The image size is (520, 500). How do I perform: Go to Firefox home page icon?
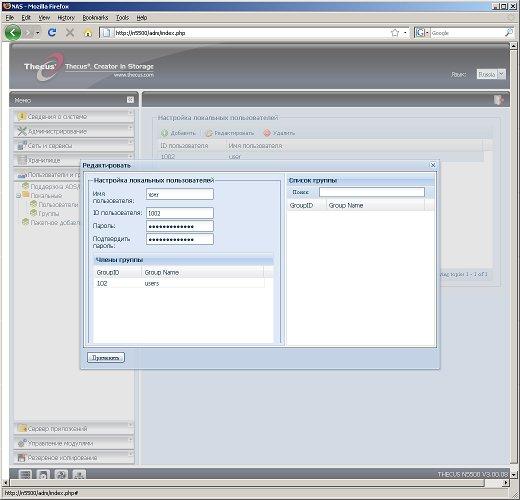point(88,33)
